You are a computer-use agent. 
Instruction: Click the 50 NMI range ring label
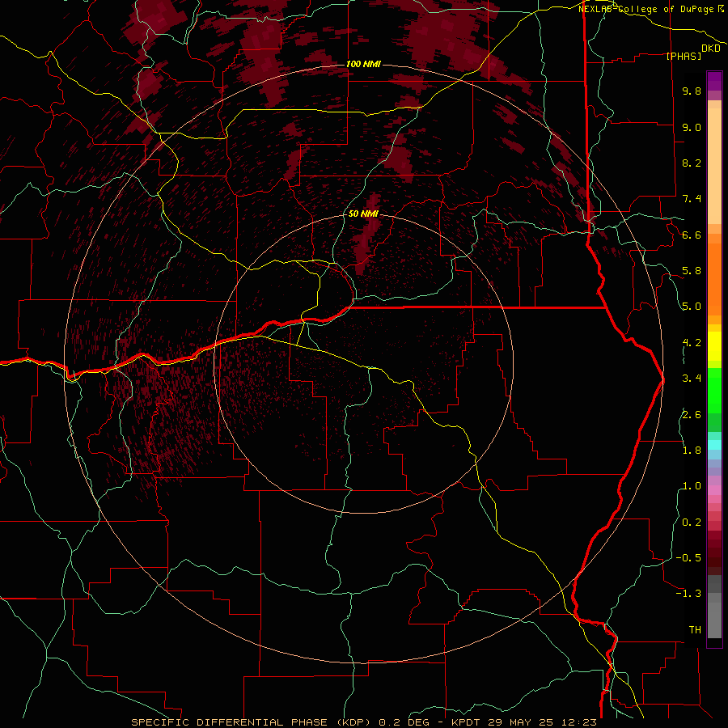(363, 214)
